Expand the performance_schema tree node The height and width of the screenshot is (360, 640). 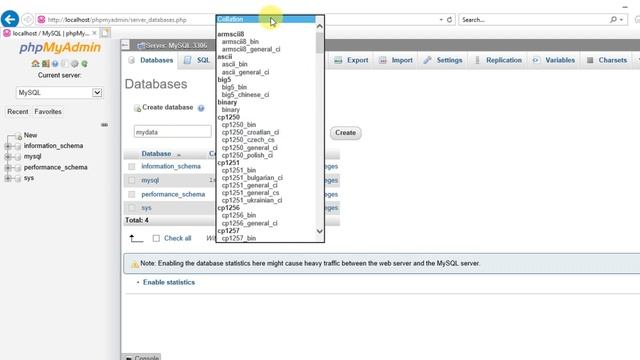[7, 168]
